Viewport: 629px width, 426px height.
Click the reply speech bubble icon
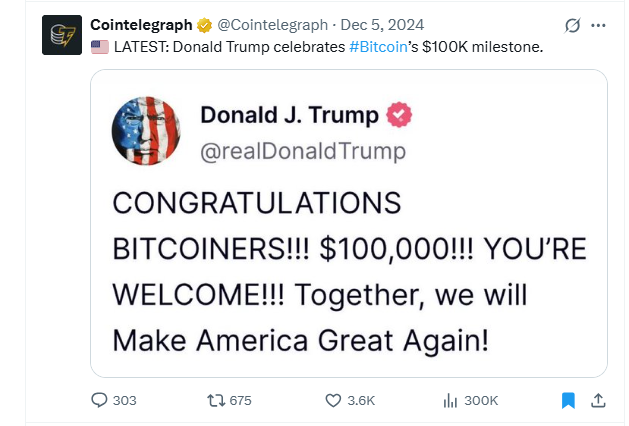(99, 400)
